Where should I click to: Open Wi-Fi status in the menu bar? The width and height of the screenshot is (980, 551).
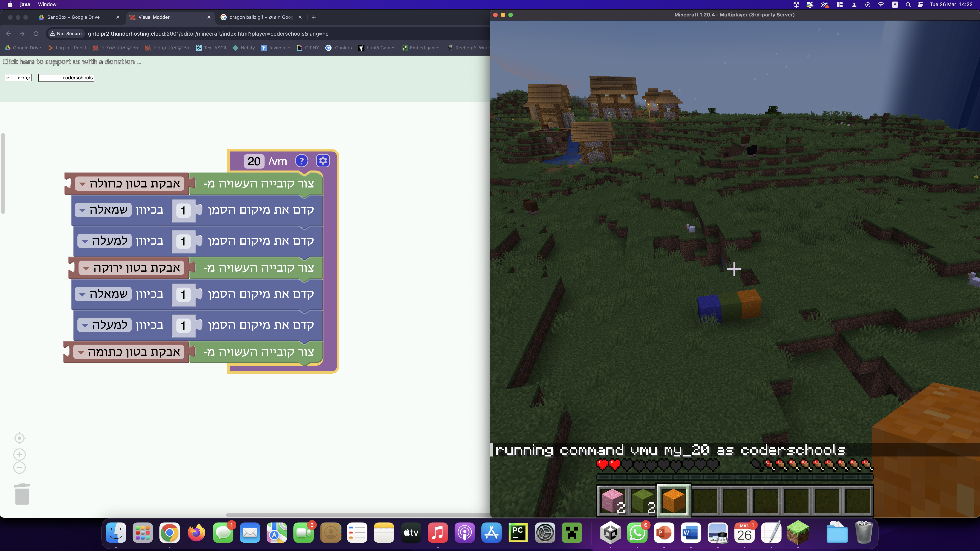coord(881,5)
